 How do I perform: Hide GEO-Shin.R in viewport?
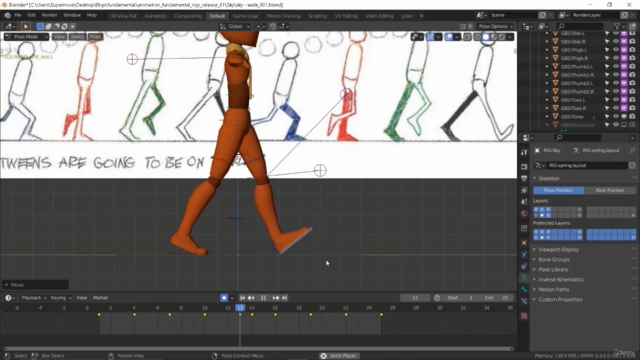616,42
